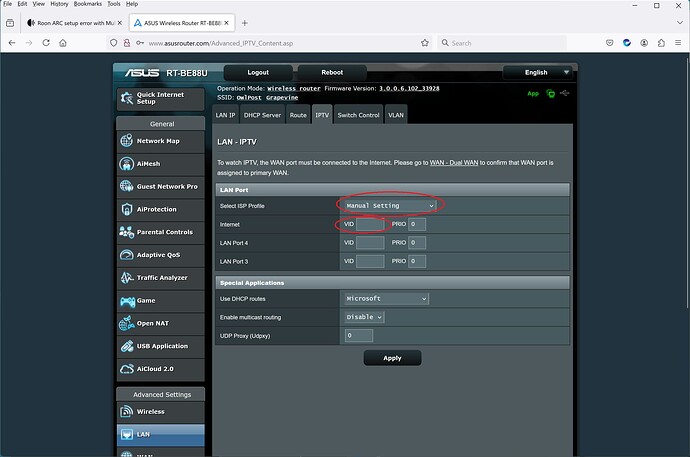Click the LAN Port 4 VID field

pos(370,243)
